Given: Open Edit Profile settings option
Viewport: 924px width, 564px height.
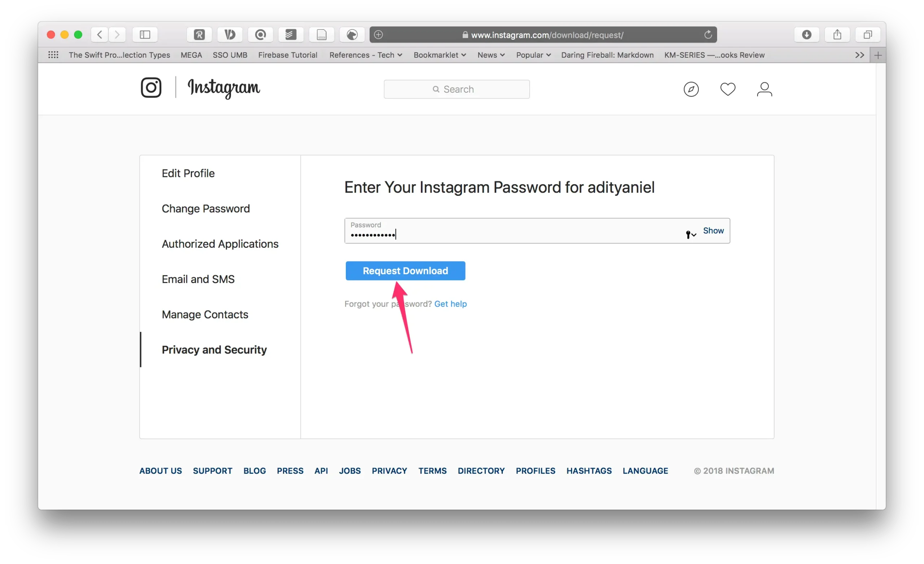Looking at the screenshot, I should pos(188,173).
